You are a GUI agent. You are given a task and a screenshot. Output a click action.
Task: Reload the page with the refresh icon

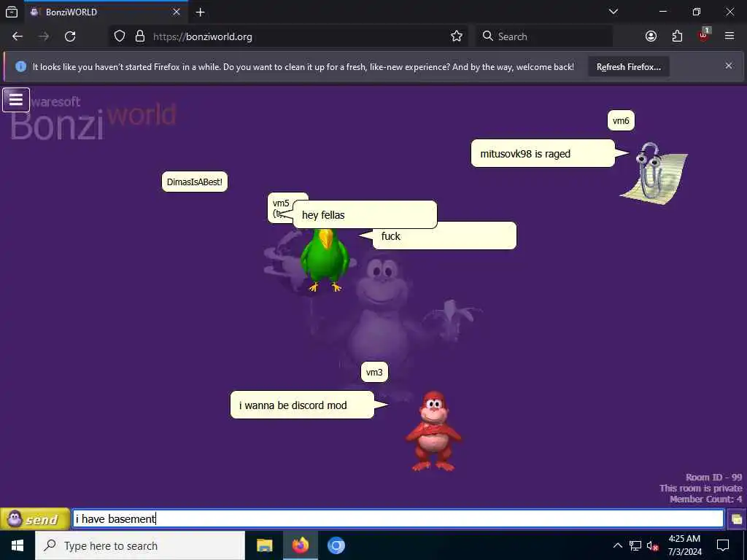70,36
